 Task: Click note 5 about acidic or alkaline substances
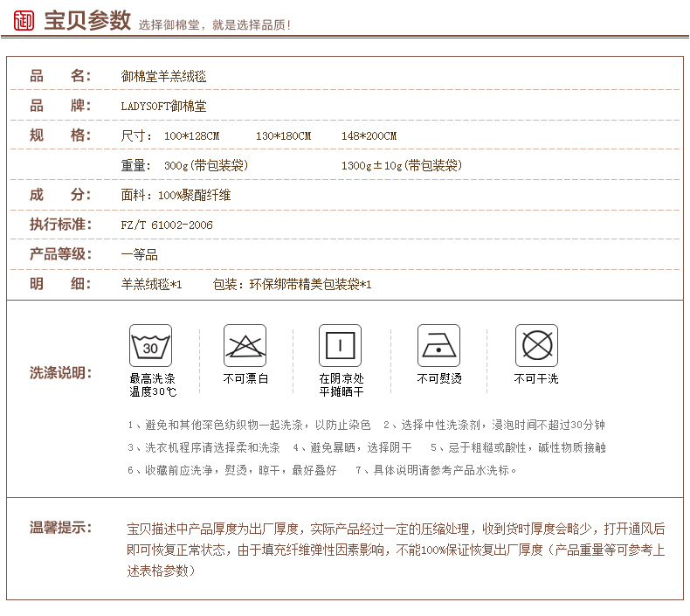point(519,447)
